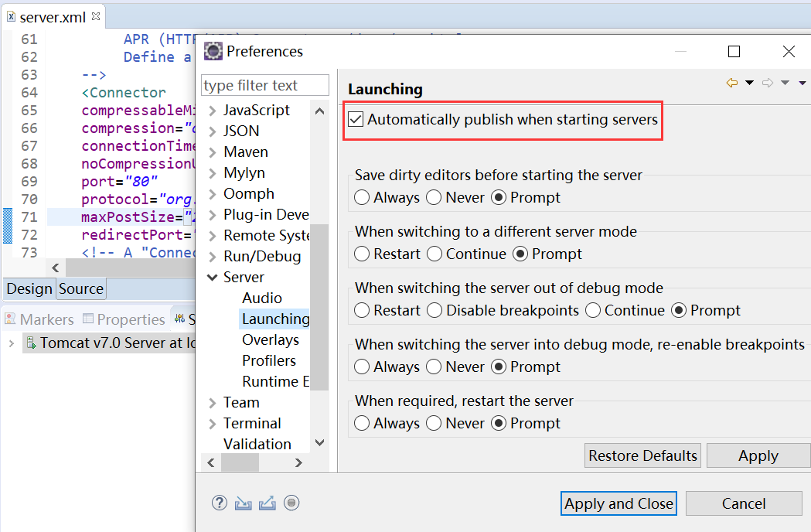This screenshot has height=532, width=811.
Task: Open the Markers view tab
Action: tap(39, 319)
